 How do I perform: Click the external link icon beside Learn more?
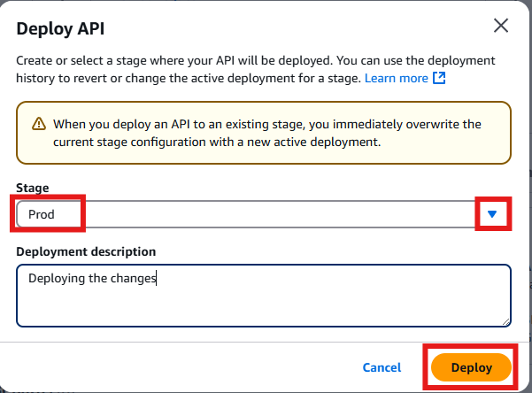click(439, 78)
